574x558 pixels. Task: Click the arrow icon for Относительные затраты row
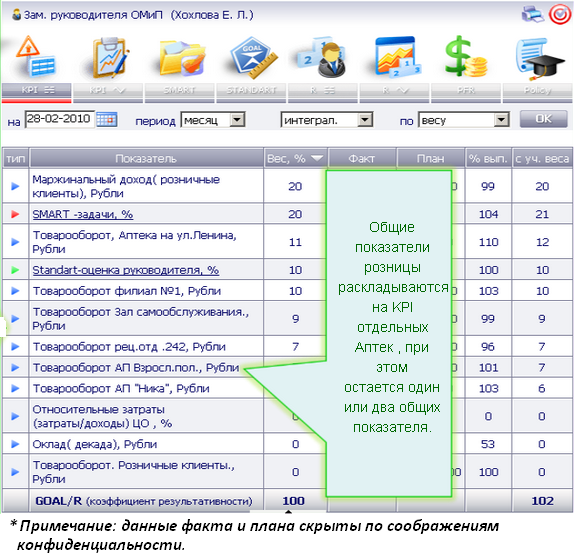pos(15,416)
